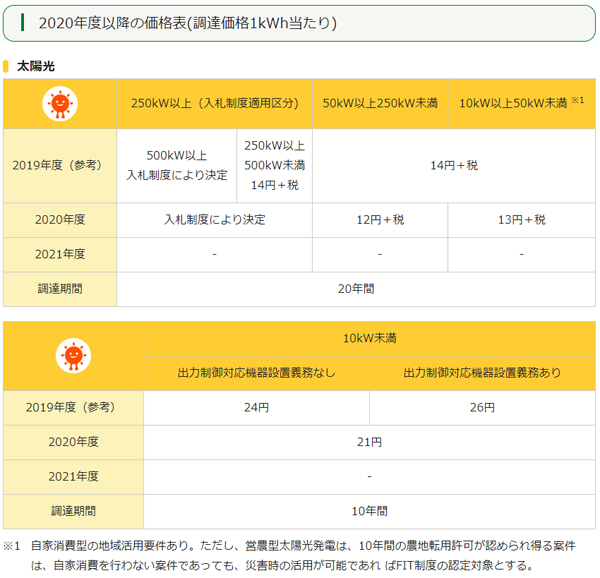
Task: Select header 出力制御対応機器設置義務なし
Action: pyautogui.click(x=256, y=373)
